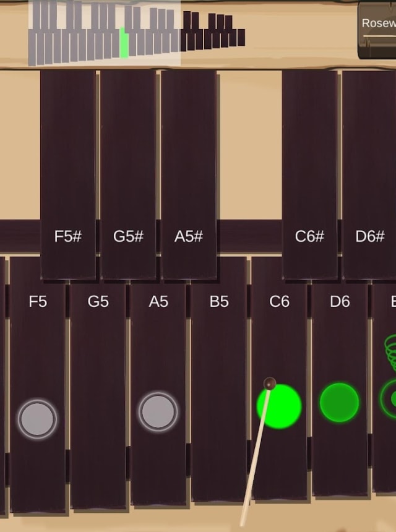396x532 pixels.
Task: Tap the F5 label on the bar
Action: point(38,301)
